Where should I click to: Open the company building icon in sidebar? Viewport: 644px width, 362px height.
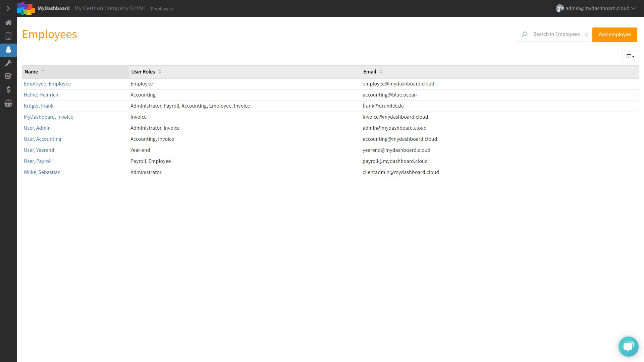coord(8,36)
